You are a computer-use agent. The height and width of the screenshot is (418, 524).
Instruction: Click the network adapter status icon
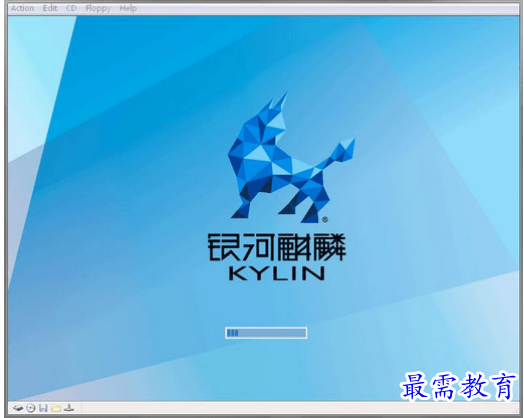[x=69, y=408]
